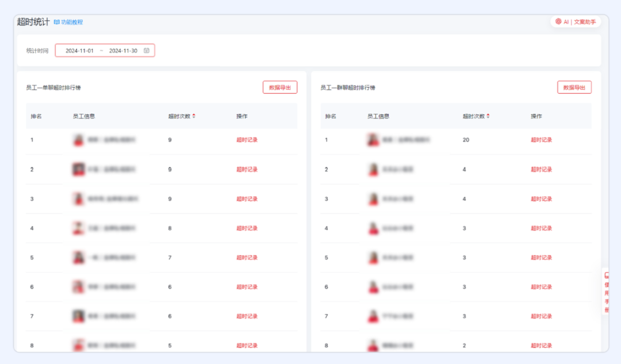Set end date 2024-11-30 field
Screen dimensions: 621x364
123,51
